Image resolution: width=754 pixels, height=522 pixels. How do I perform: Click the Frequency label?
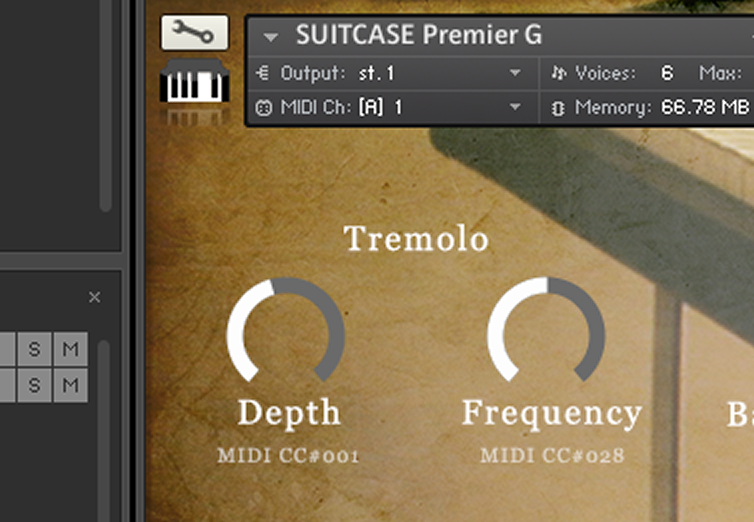point(552,413)
